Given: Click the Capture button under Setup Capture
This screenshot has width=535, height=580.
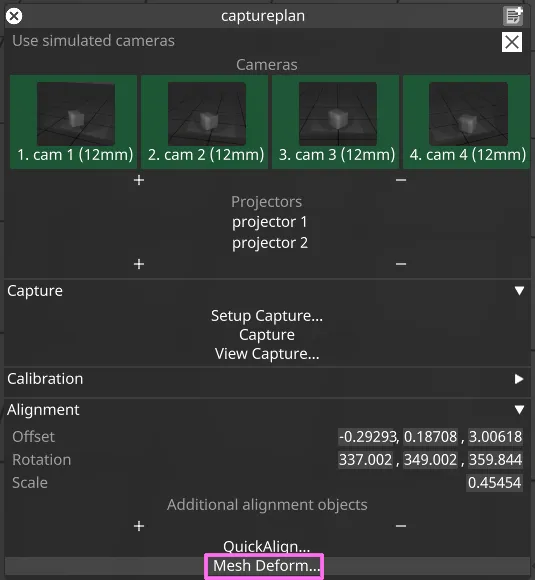Looking at the screenshot, I should click(x=267, y=335).
